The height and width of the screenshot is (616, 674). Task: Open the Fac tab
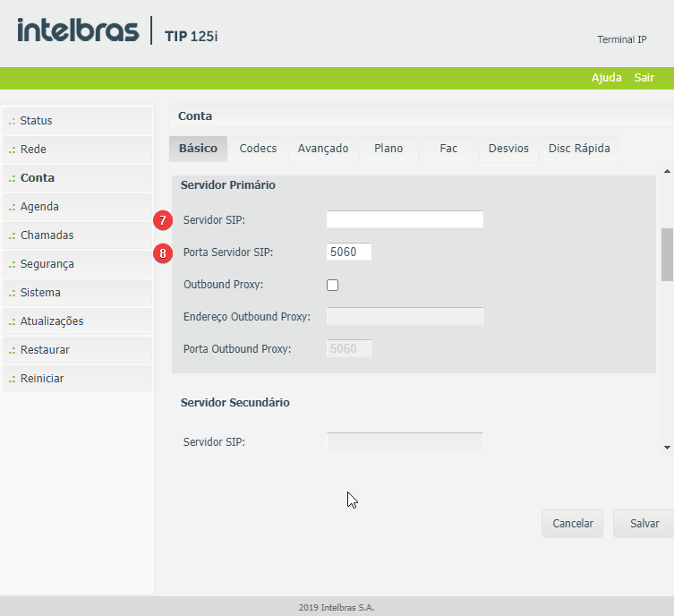click(x=448, y=149)
